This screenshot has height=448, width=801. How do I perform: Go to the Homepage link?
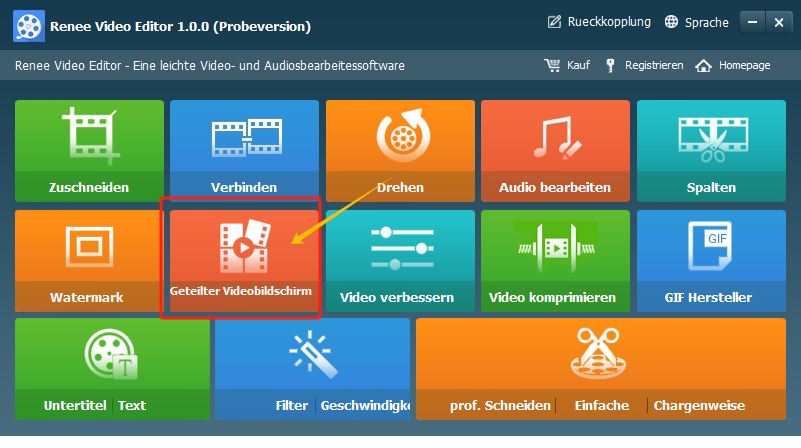click(744, 65)
